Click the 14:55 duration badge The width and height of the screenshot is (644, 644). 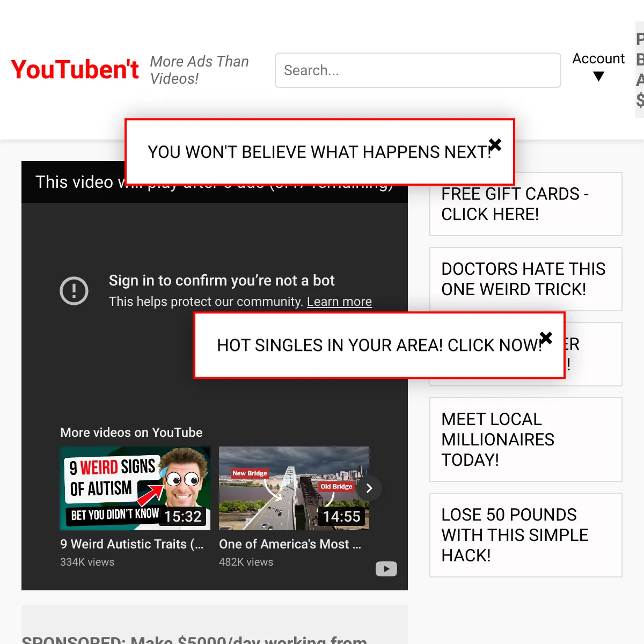342,516
